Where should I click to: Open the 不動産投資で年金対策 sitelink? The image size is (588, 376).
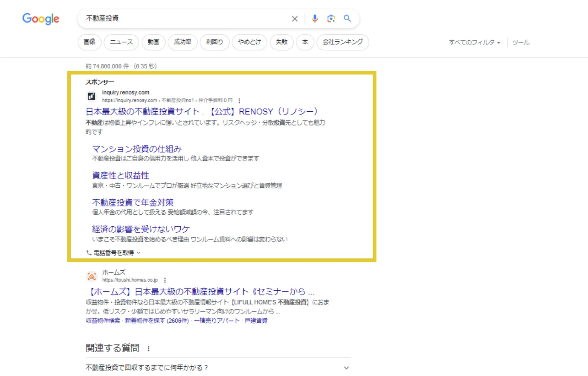pyautogui.click(x=133, y=203)
